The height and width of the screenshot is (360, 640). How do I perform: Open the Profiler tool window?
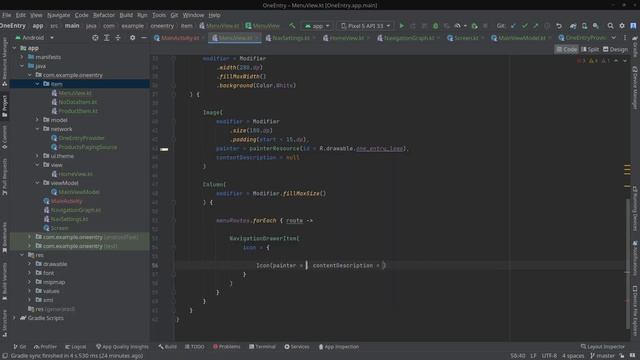click(x=45, y=347)
